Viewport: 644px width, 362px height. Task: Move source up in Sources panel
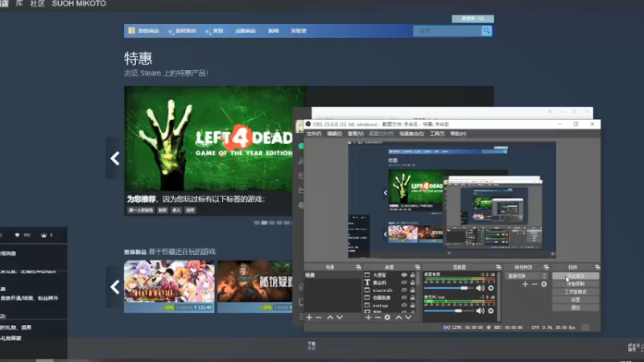pos(398,317)
